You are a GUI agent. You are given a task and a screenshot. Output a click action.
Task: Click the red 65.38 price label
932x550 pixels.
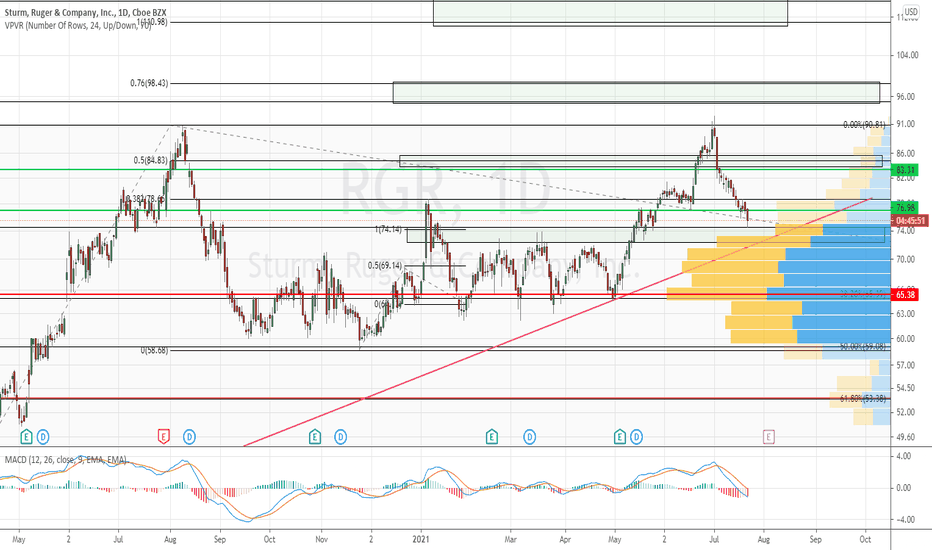(x=905, y=294)
